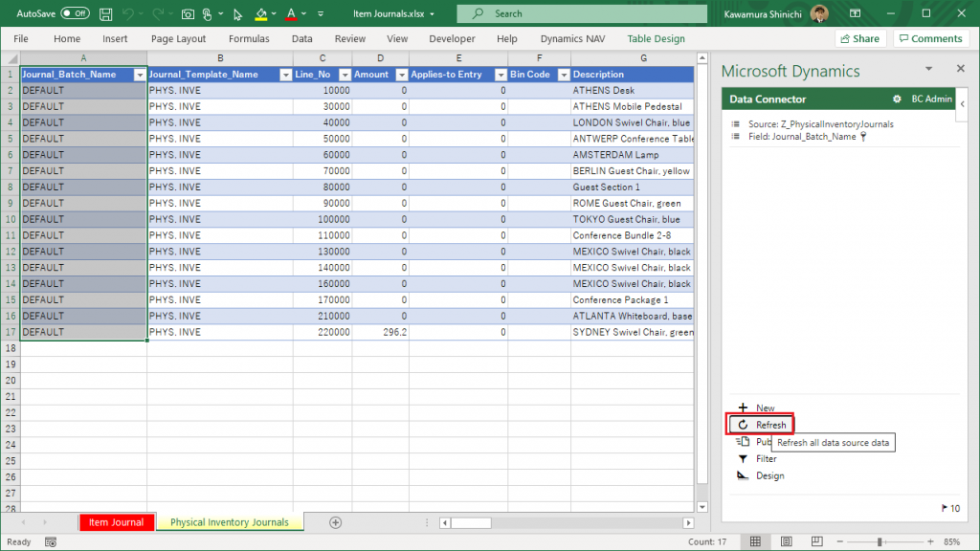Open the fill color dropdown arrow

(274, 13)
